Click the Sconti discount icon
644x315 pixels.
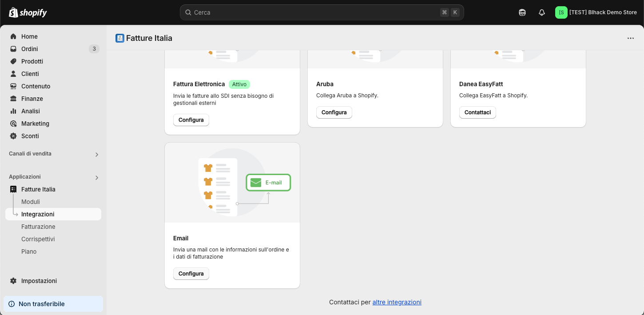click(13, 136)
